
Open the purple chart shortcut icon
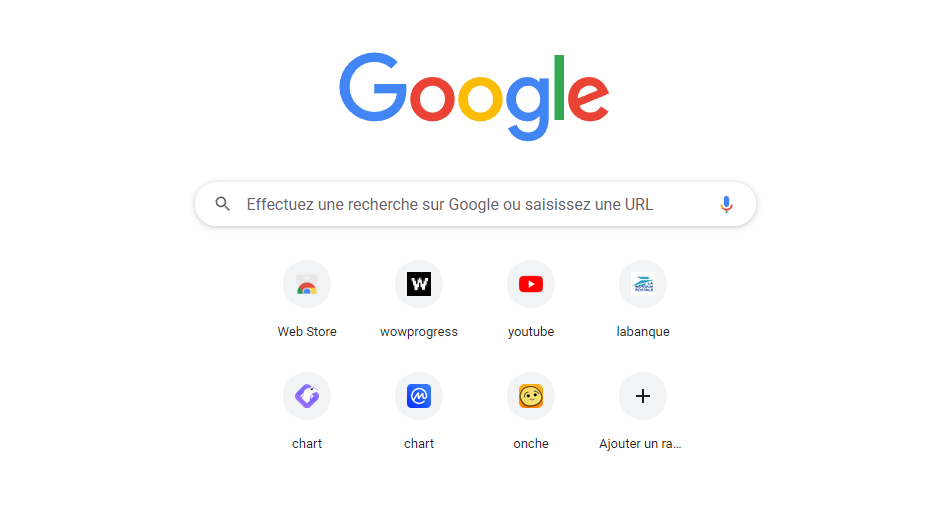coord(307,396)
